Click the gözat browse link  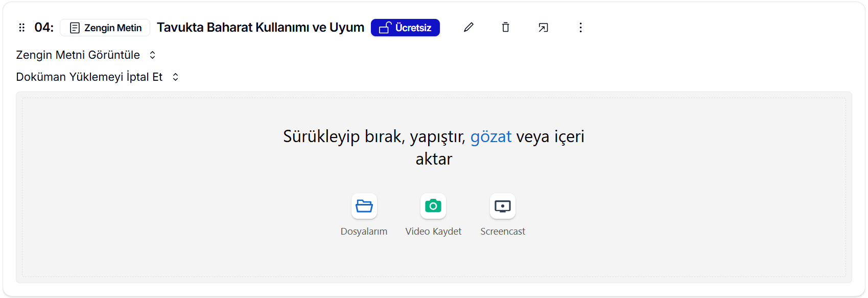(490, 137)
